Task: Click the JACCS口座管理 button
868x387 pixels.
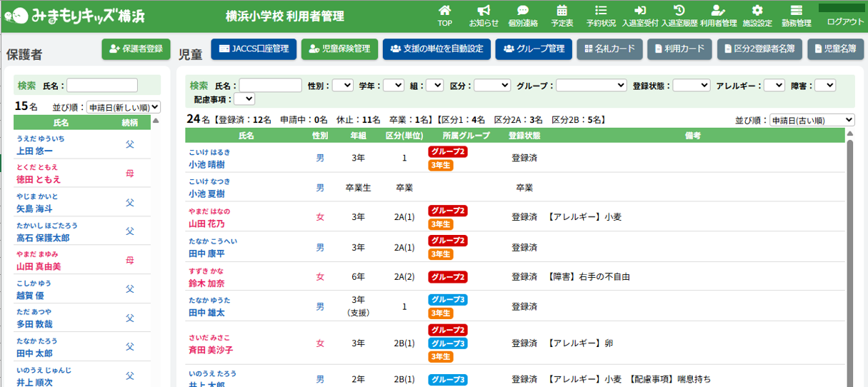Action: coord(254,49)
